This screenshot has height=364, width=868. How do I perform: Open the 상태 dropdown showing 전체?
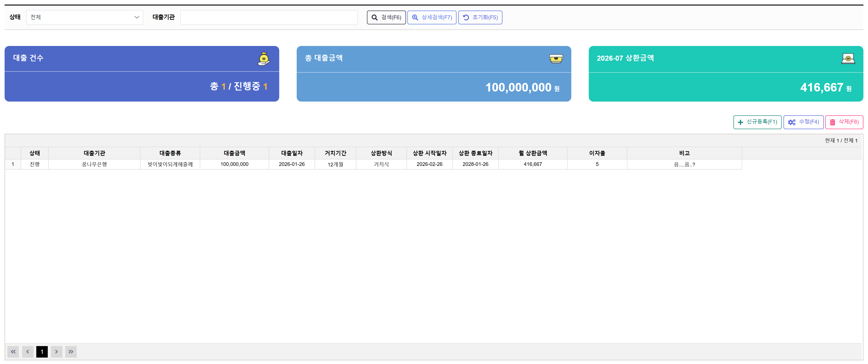click(x=85, y=17)
